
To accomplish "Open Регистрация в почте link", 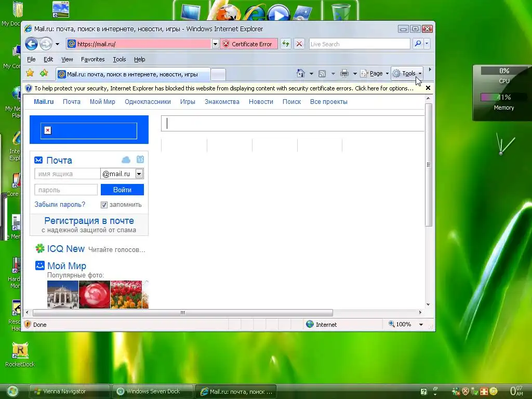I will pyautogui.click(x=89, y=221).
